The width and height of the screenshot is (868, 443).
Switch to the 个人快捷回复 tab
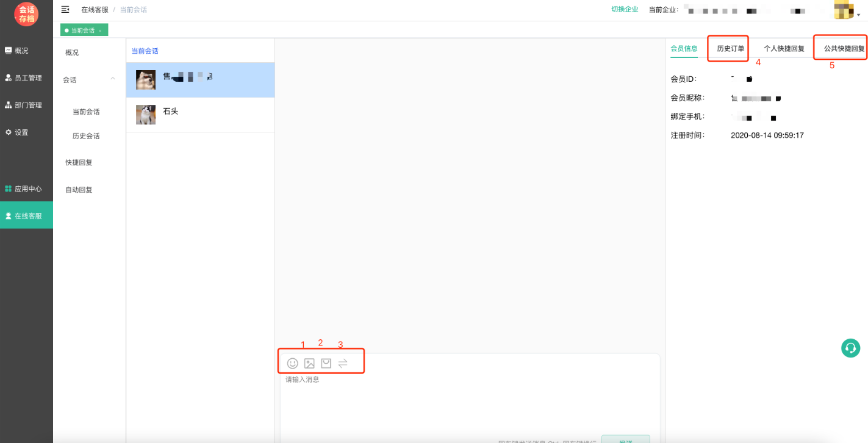click(784, 49)
